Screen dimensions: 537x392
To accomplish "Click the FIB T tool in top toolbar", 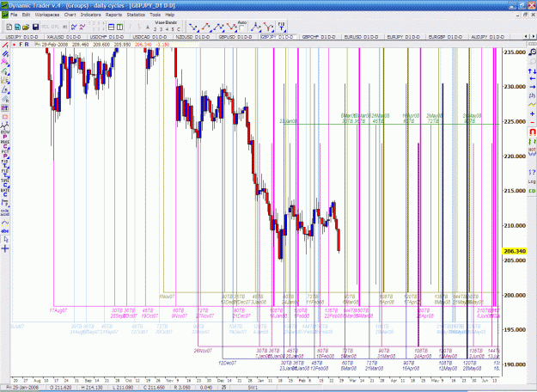I will 281,27.
